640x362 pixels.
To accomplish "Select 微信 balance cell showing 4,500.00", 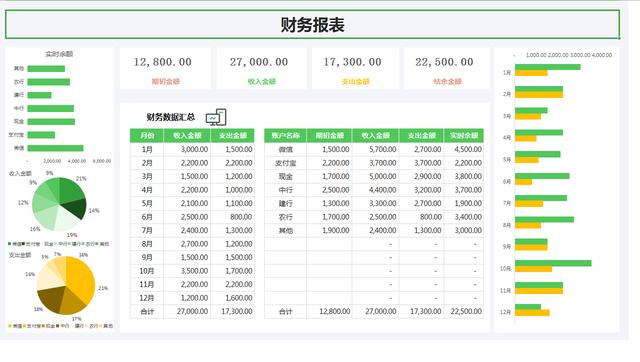I will [464, 149].
